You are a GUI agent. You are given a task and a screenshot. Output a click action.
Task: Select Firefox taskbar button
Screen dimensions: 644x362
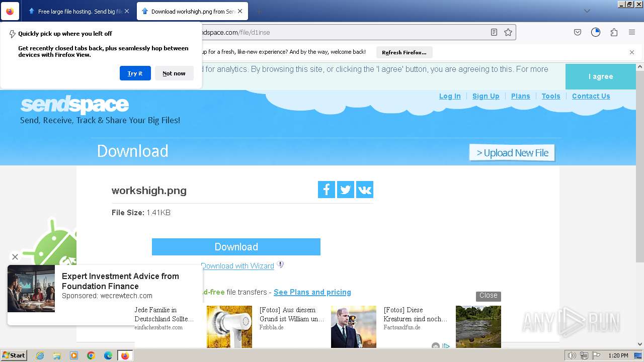[125, 355]
